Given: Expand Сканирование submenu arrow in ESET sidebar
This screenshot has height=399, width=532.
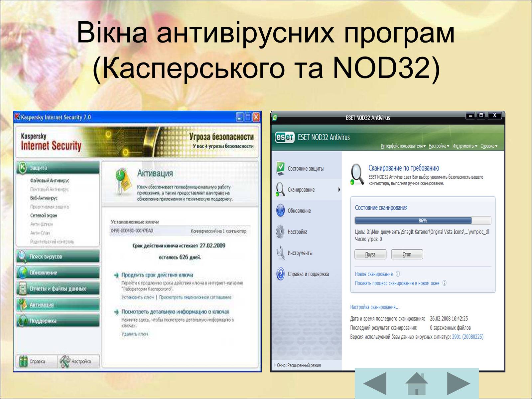Looking at the screenshot, I should click(x=339, y=190).
